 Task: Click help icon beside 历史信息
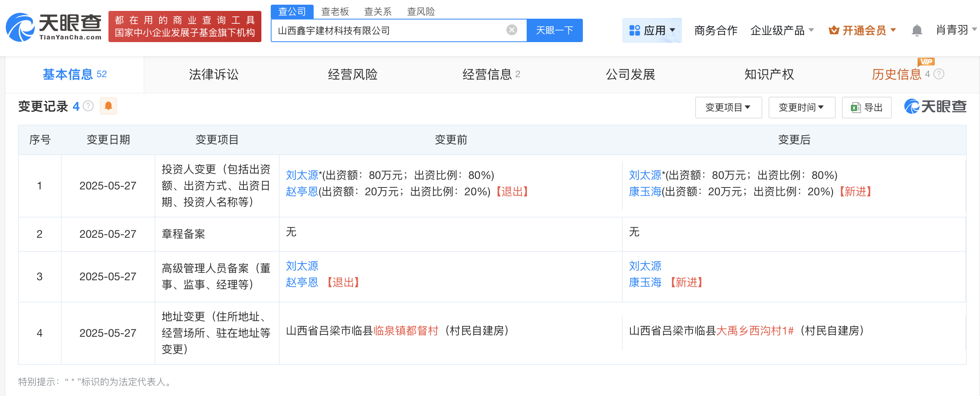coord(939,74)
